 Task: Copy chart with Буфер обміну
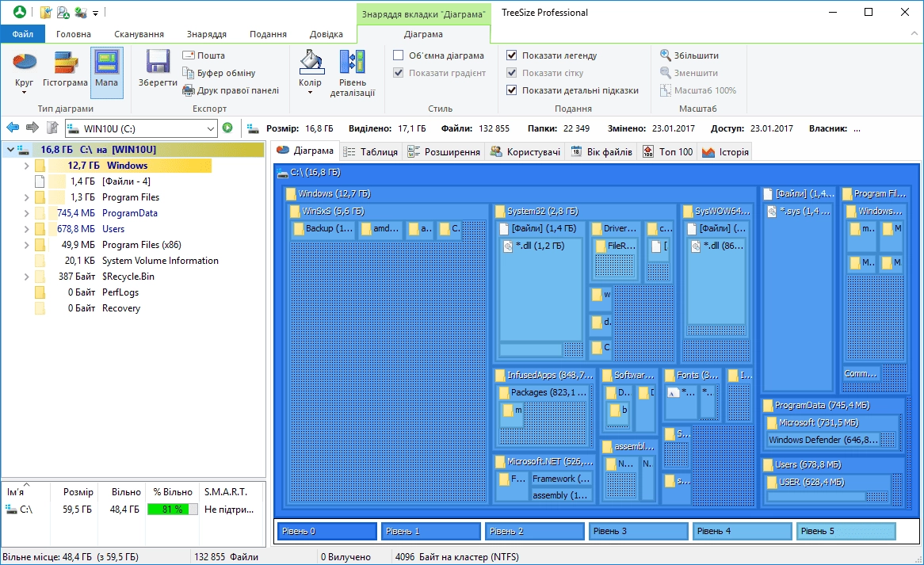[219, 73]
